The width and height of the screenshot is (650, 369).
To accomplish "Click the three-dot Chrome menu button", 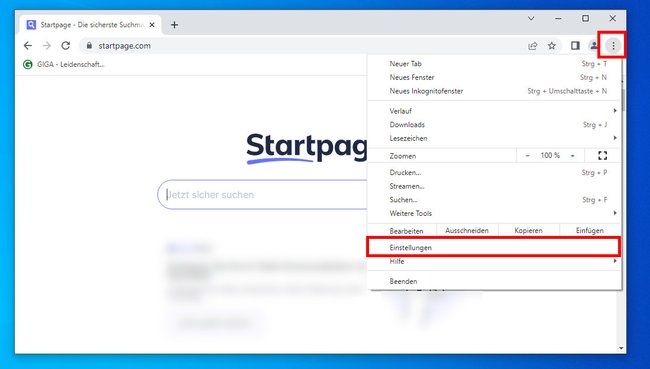I will pyautogui.click(x=613, y=46).
